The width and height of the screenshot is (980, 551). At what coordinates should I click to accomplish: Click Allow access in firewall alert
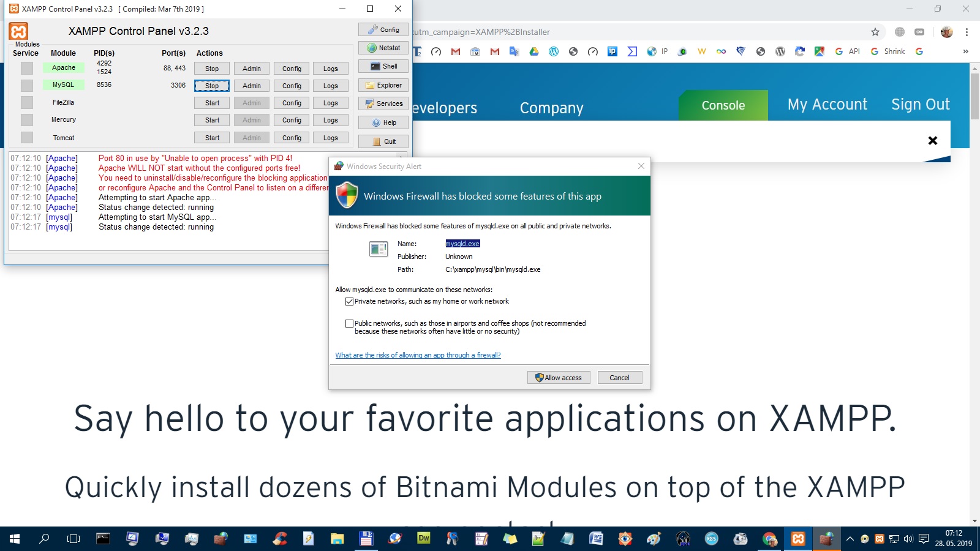click(x=559, y=378)
